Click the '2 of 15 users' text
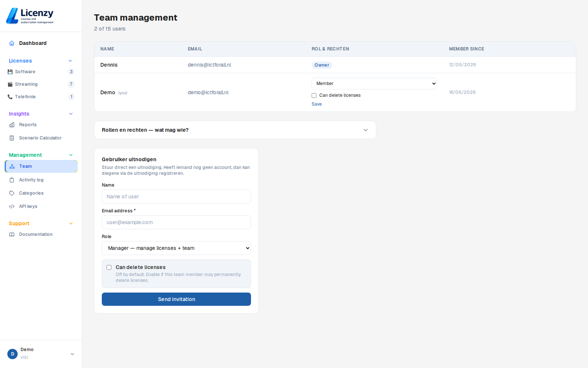The width and height of the screenshot is (588, 368). pos(110,29)
